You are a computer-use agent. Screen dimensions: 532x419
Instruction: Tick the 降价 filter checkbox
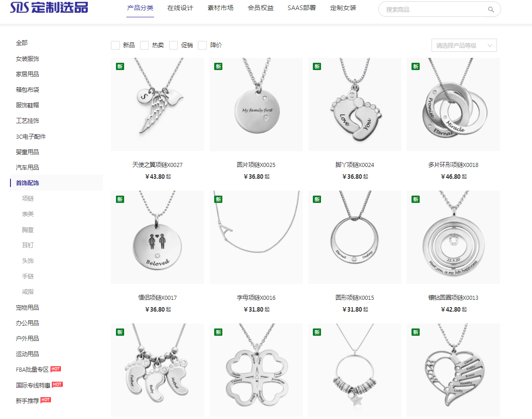(202, 45)
